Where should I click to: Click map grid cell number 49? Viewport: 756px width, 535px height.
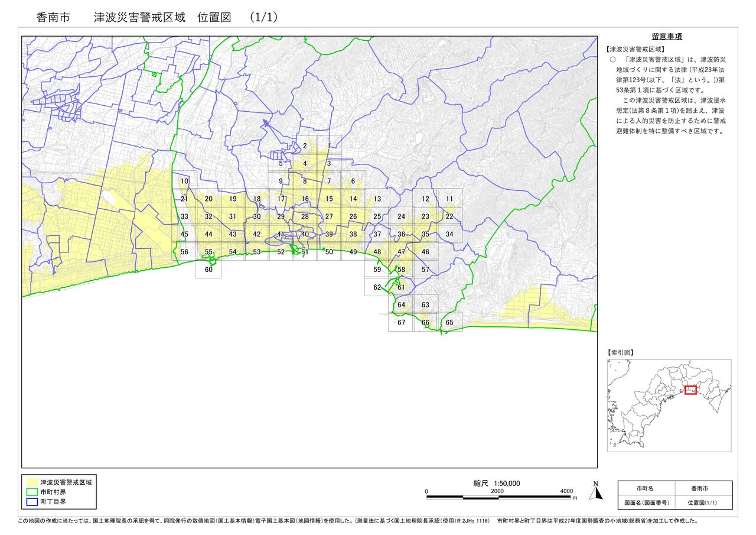point(353,252)
